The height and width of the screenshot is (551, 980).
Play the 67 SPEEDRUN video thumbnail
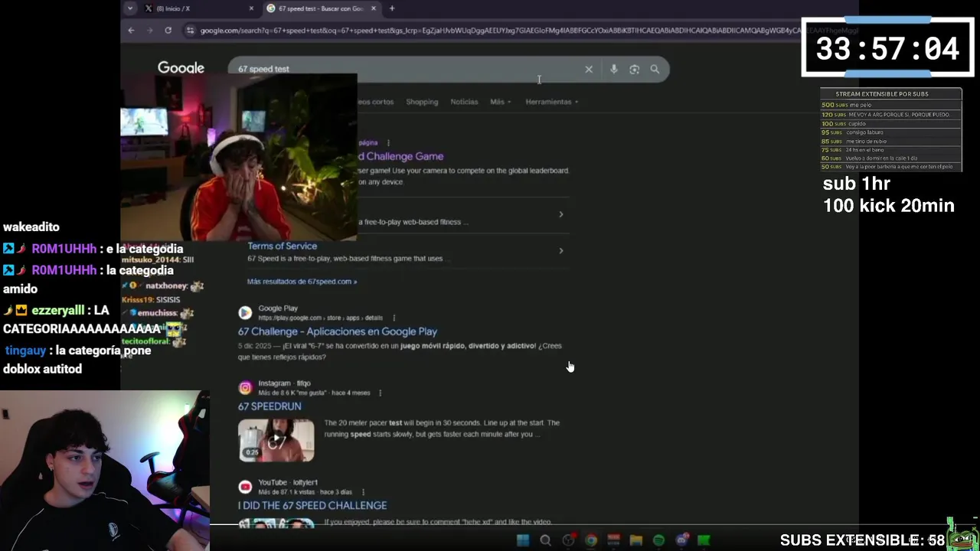(276, 440)
